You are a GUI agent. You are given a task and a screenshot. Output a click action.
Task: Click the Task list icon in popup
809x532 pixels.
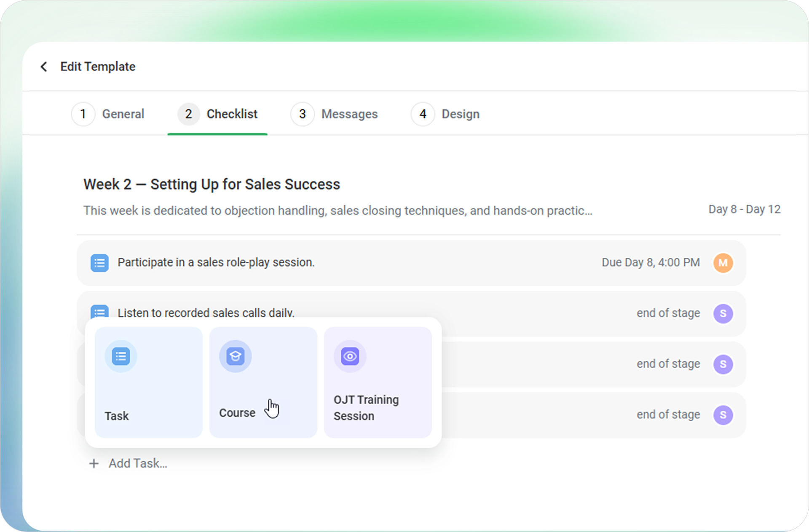[121, 356]
